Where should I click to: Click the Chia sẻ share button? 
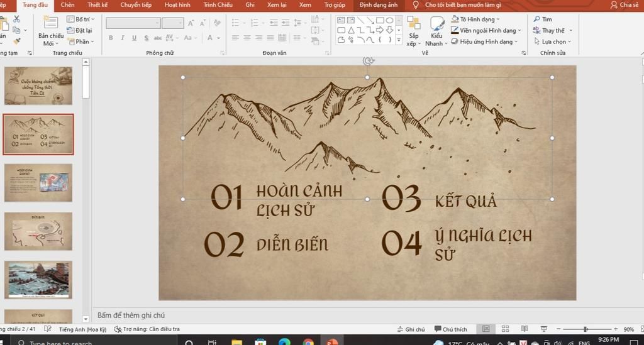click(x=625, y=5)
